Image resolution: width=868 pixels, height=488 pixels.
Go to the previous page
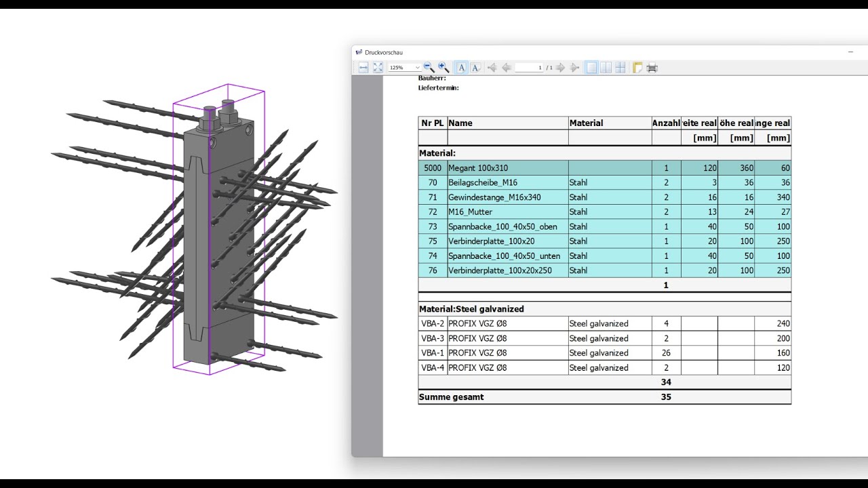pos(506,67)
